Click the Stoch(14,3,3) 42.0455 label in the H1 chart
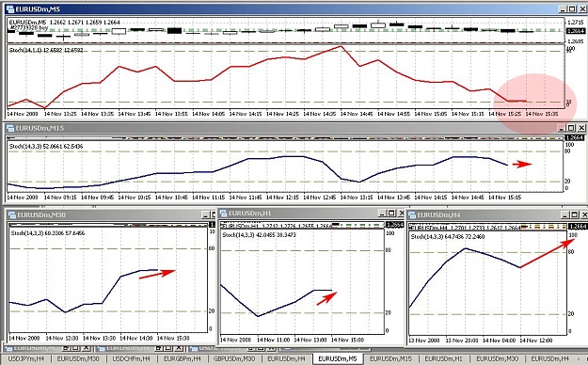This screenshot has width=588, height=365. pos(259,235)
